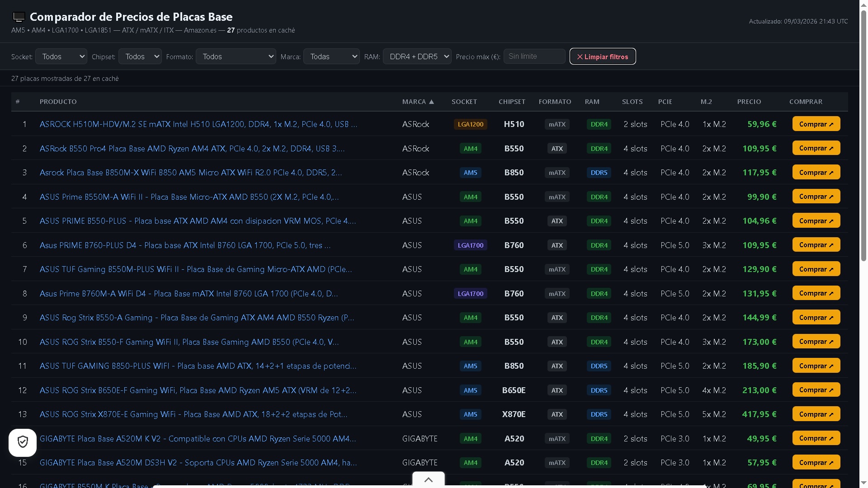Click the Precio máx input field
This screenshot has height=488, width=868.
coord(534,56)
